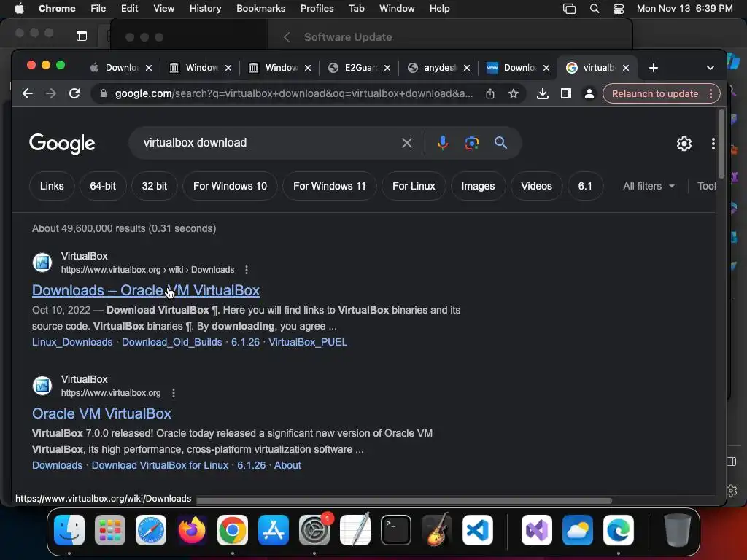Open the About sitelink

287,466
